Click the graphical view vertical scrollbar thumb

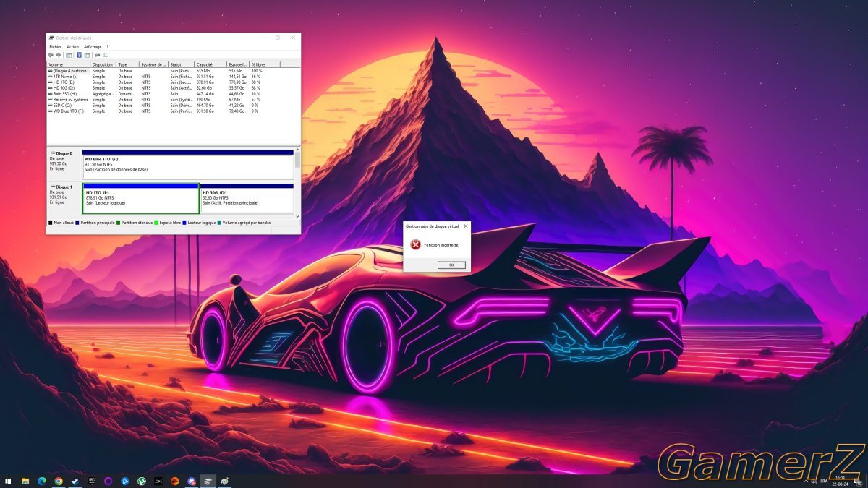pos(297,160)
